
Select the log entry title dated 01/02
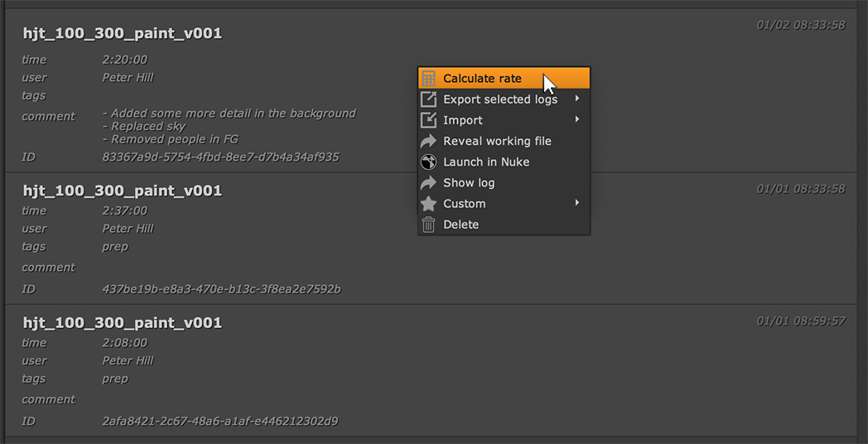123,34
